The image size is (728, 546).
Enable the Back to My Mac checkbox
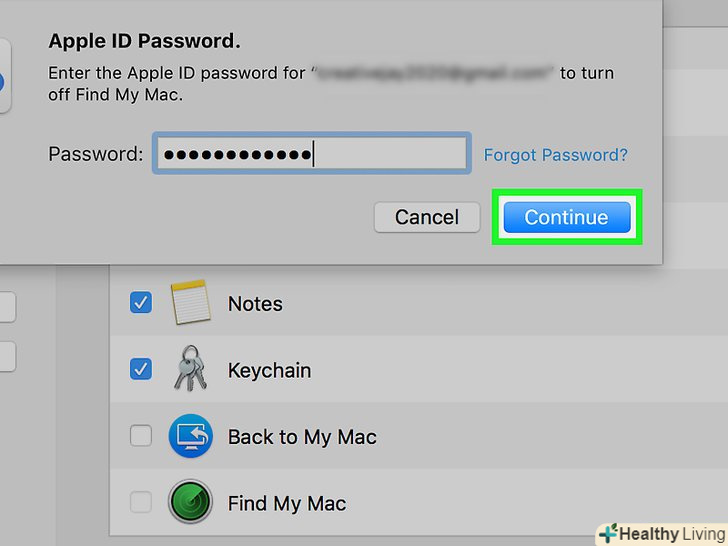(141, 436)
